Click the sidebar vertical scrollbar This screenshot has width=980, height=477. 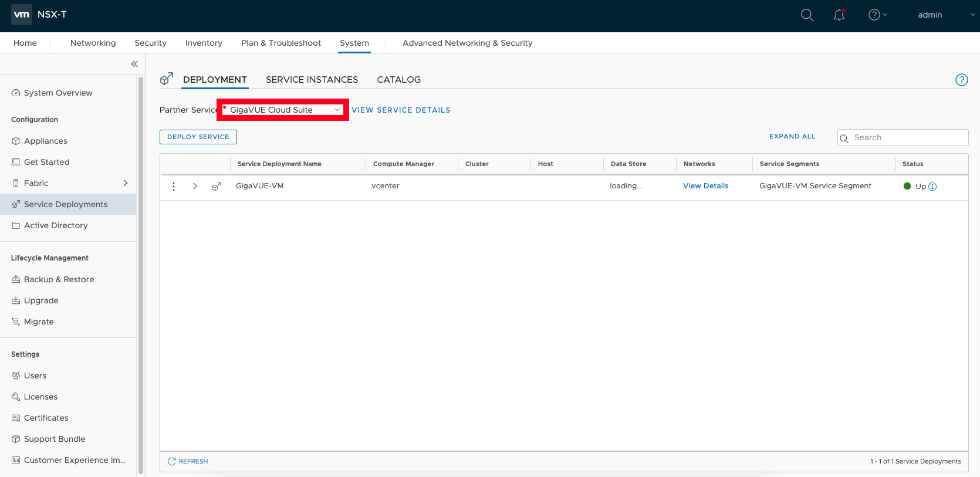pos(141,275)
